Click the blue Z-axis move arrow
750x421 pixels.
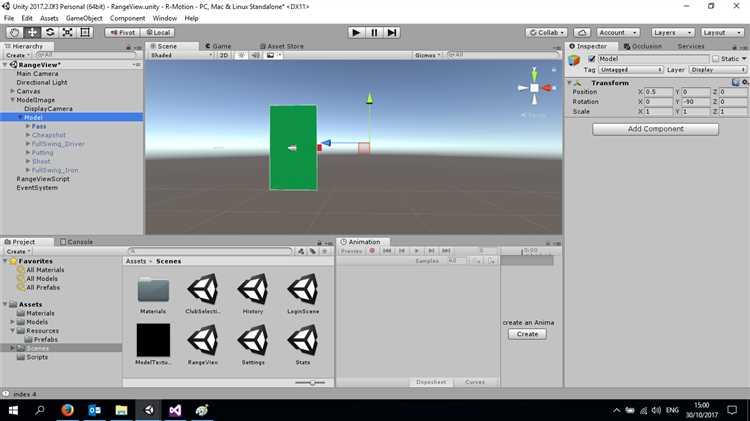[x=326, y=143]
